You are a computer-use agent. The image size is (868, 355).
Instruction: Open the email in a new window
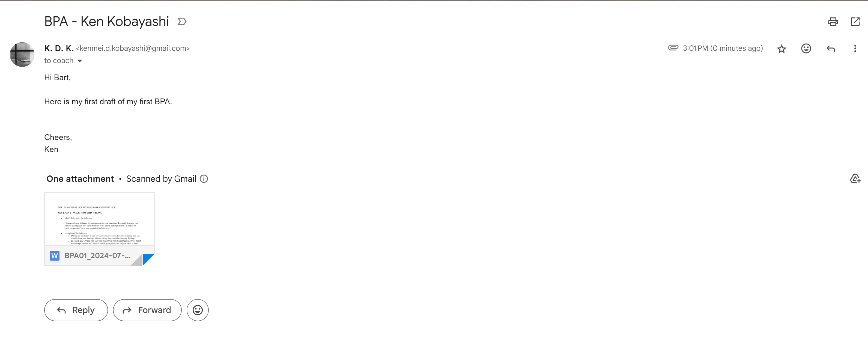coord(855,22)
